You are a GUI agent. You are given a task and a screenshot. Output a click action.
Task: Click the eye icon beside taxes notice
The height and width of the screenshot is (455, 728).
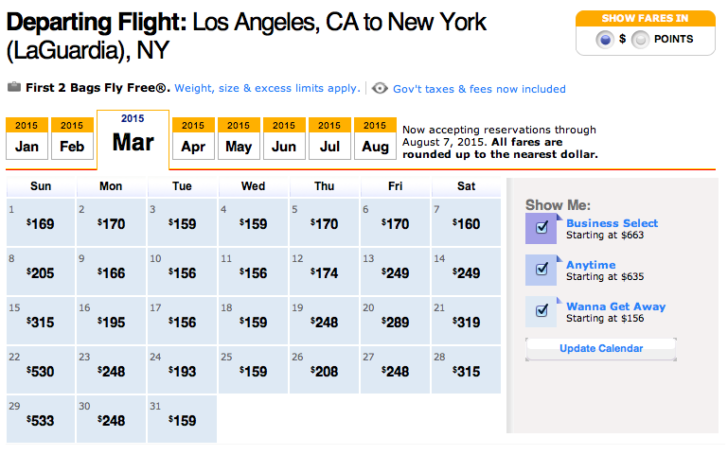coord(379,88)
